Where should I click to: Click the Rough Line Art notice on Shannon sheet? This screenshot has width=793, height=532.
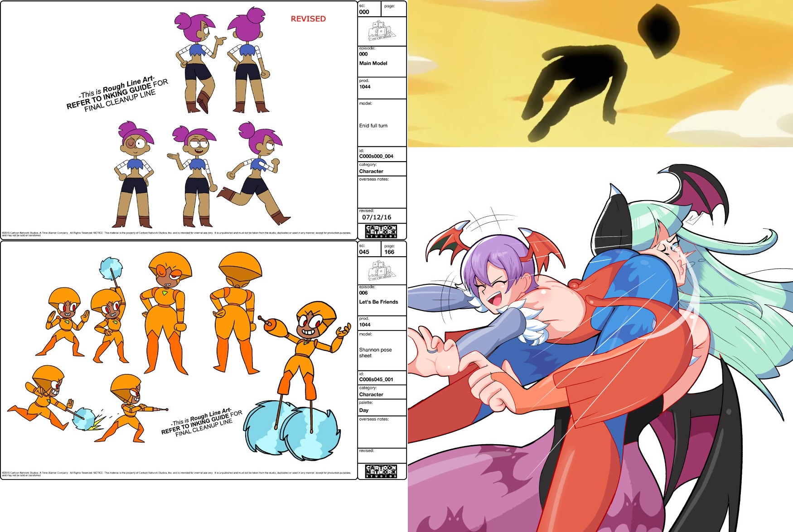click(x=202, y=422)
